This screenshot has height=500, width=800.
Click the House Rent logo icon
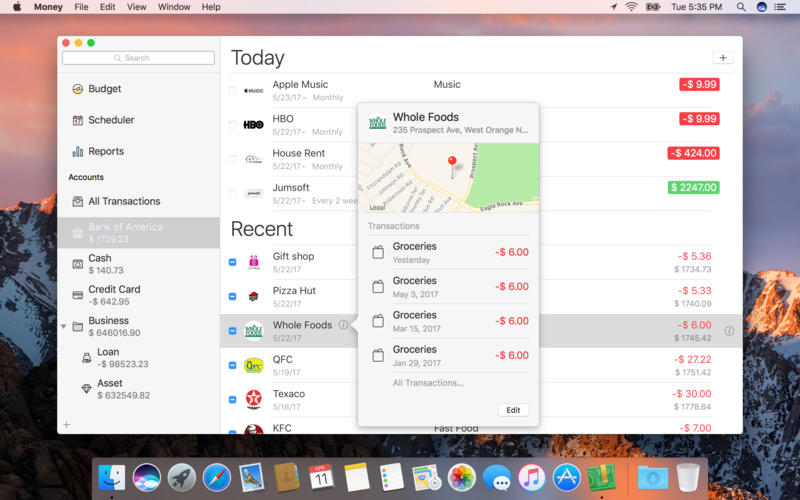254,159
